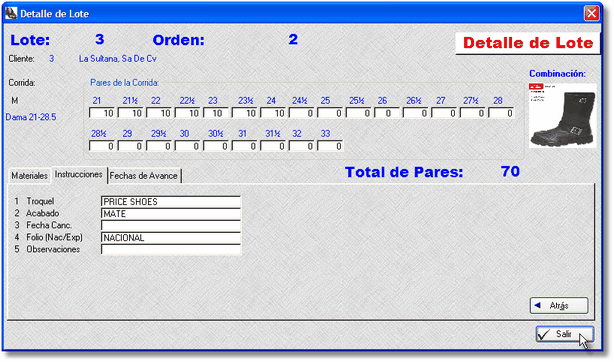Click the client name La Sultana

(117, 59)
